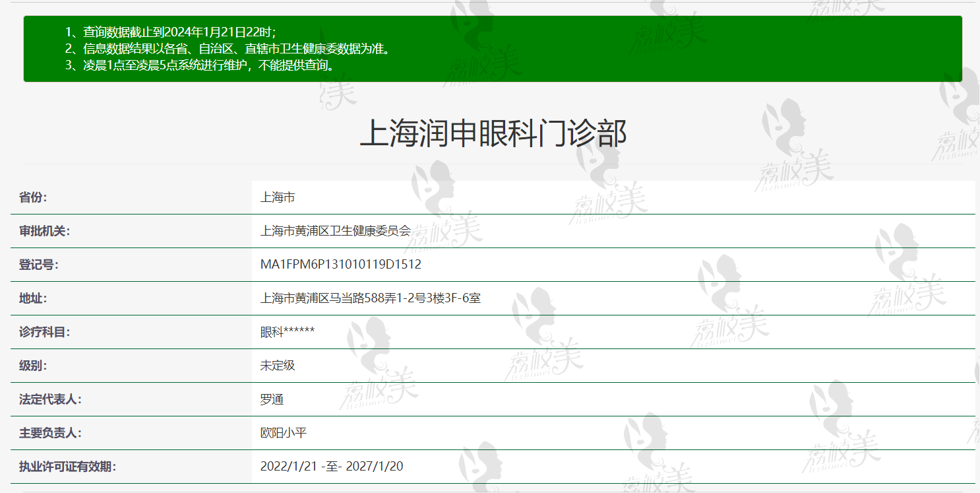
Task: Click the title 上海润申眼科门诊部
Action: (x=493, y=133)
